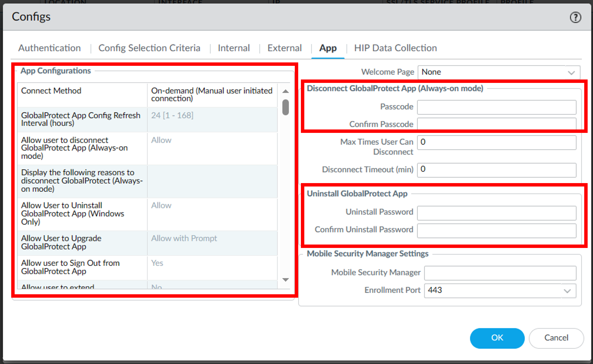Click the Passcode input field
Screen dimensions: 593x364
496,107
